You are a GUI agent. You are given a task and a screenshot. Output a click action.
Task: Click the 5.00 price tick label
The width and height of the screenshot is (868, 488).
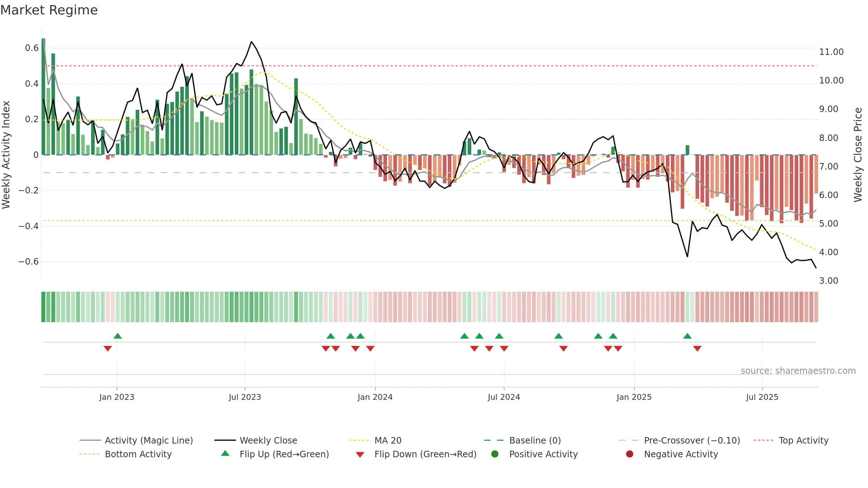pyautogui.click(x=828, y=224)
